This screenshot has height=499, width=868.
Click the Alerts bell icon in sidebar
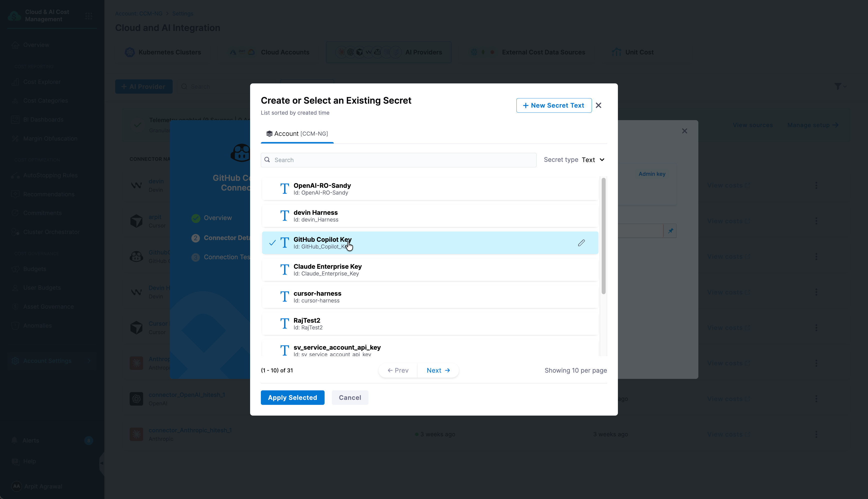[14, 440]
